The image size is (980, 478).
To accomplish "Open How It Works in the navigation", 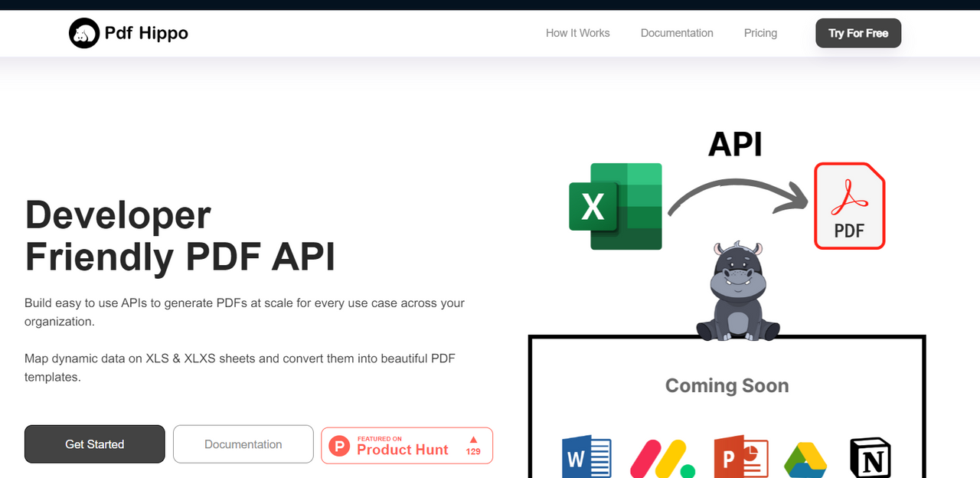I will click(x=578, y=33).
